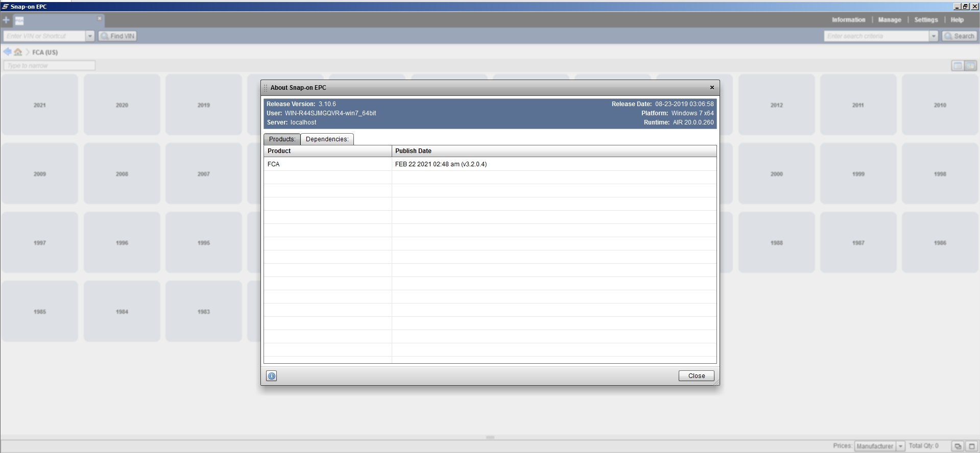The image size is (980, 453).
Task: Open the 1983 model year tile
Action: tap(204, 311)
